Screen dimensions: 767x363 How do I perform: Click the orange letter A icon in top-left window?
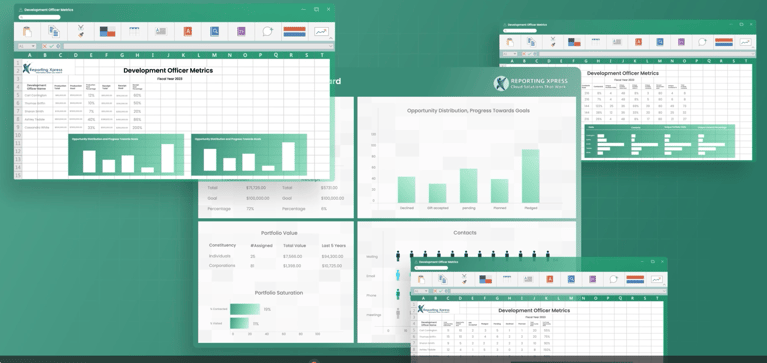coord(187,31)
